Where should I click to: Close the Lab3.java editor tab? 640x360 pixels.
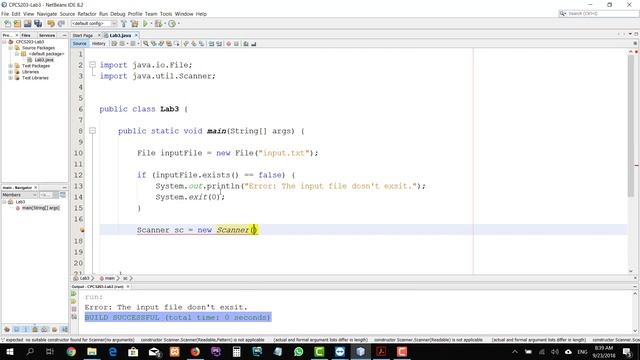click(136, 36)
